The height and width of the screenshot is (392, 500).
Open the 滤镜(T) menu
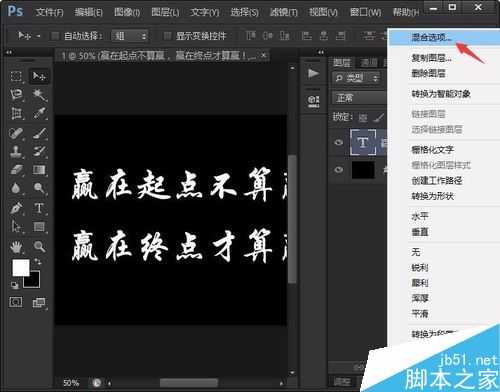pos(284,12)
